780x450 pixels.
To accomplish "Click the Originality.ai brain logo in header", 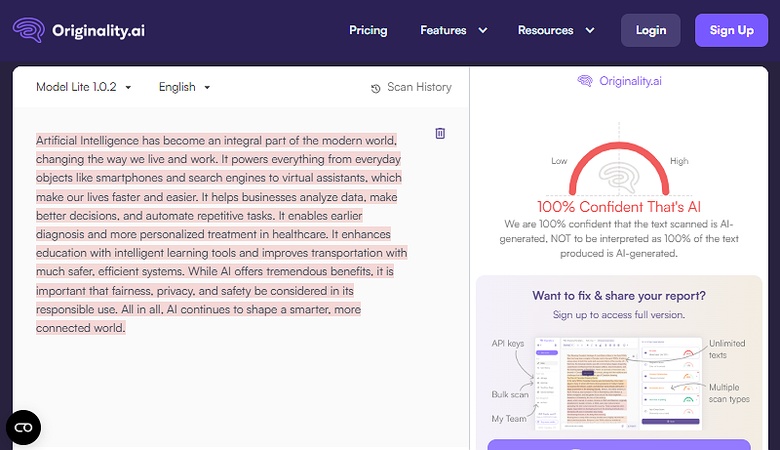I will coord(29,30).
